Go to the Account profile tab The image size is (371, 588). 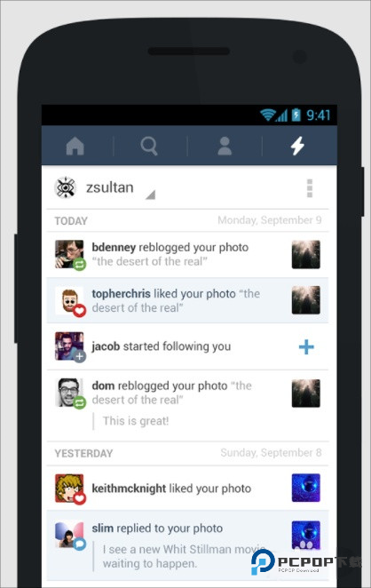pyautogui.click(x=225, y=146)
